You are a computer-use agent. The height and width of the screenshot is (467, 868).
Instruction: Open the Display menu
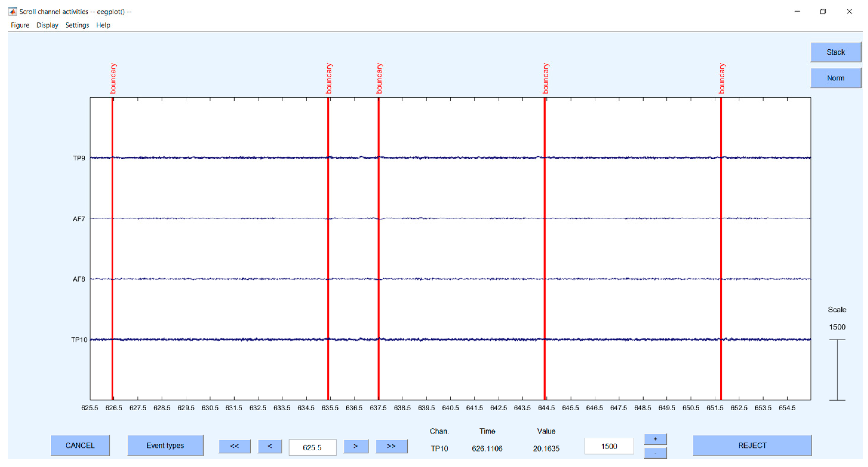[x=47, y=25]
